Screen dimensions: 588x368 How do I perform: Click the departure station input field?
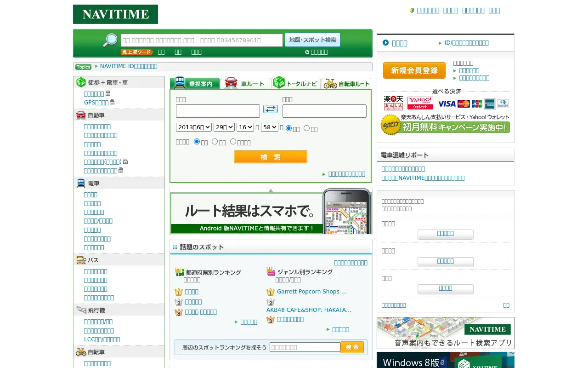click(218, 111)
